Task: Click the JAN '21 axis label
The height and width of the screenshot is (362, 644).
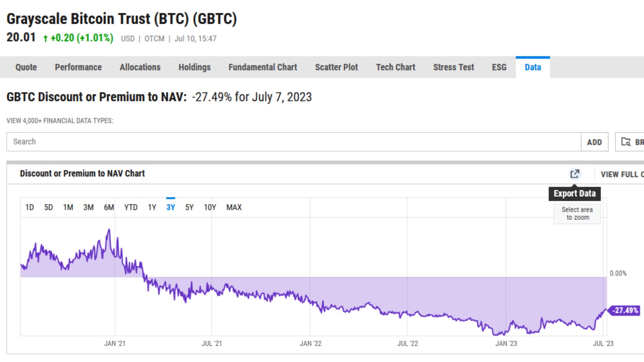Action: (115, 343)
